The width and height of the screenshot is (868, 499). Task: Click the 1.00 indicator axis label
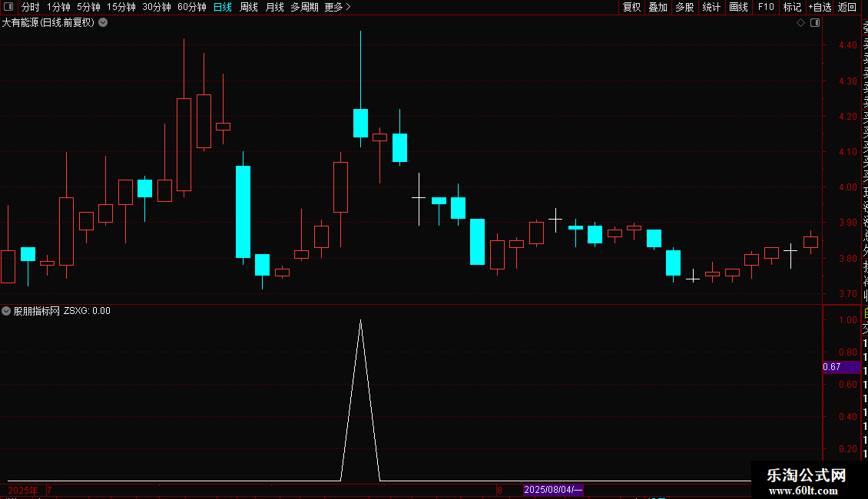point(847,320)
